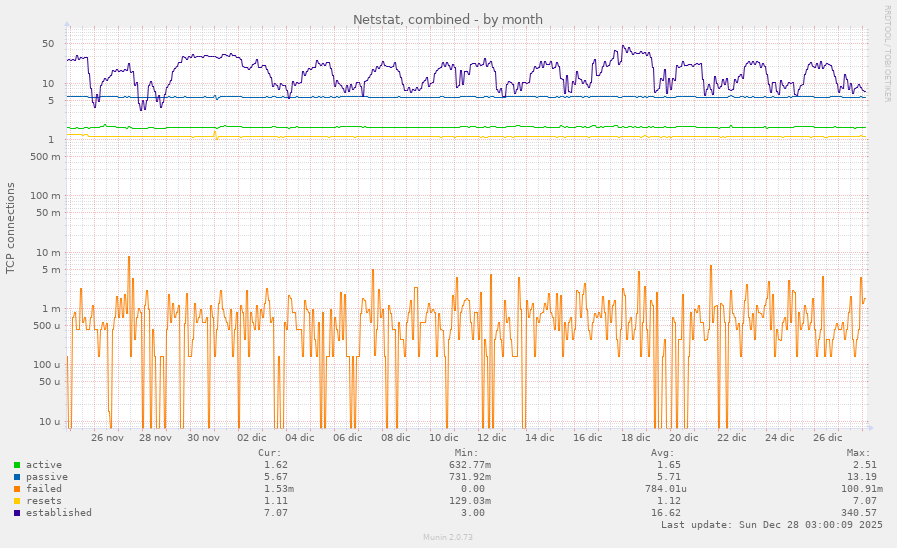Click the 'TCP connections' y-axis label

10,228
